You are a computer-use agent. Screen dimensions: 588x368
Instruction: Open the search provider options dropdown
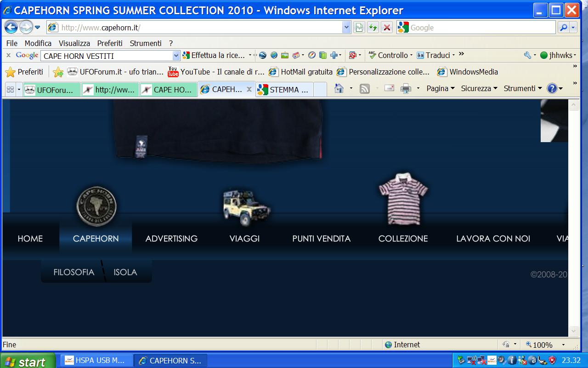tap(573, 28)
